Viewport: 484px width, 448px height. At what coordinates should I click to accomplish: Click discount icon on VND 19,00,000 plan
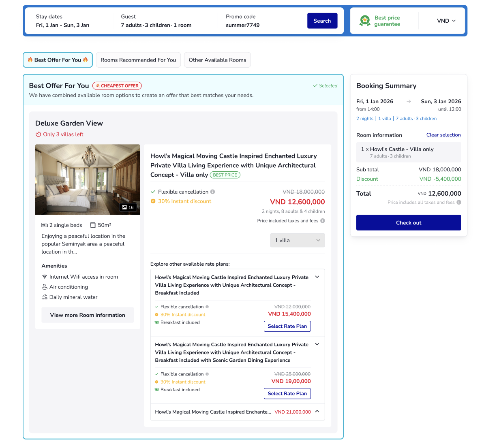(x=156, y=382)
